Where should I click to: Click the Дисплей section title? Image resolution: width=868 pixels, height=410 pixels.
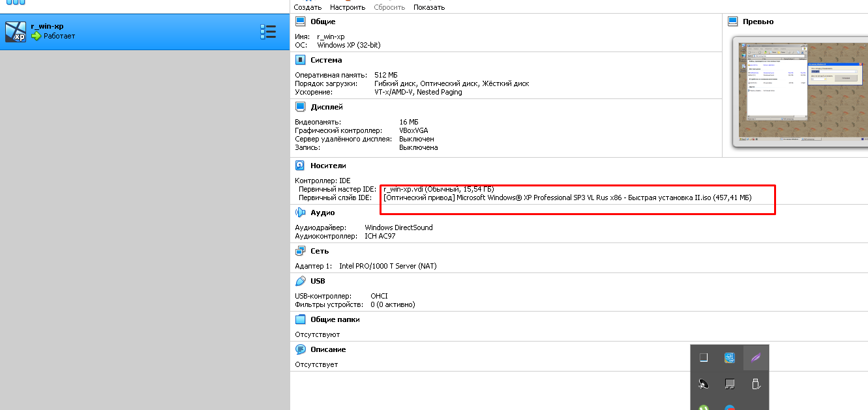327,107
